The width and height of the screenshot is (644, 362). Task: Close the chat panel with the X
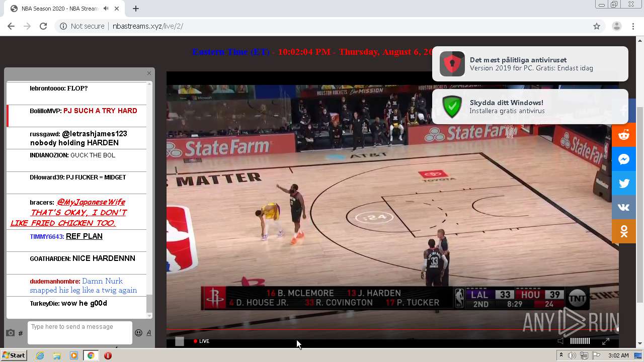(x=149, y=73)
